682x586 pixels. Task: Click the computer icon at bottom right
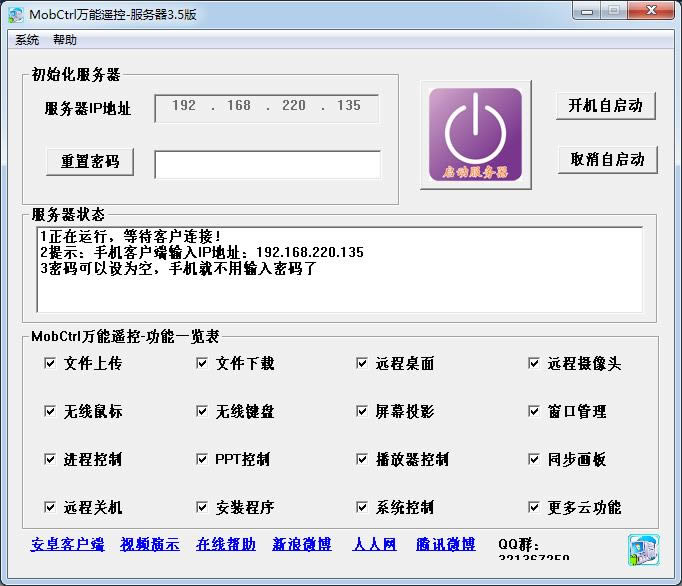pos(642,549)
